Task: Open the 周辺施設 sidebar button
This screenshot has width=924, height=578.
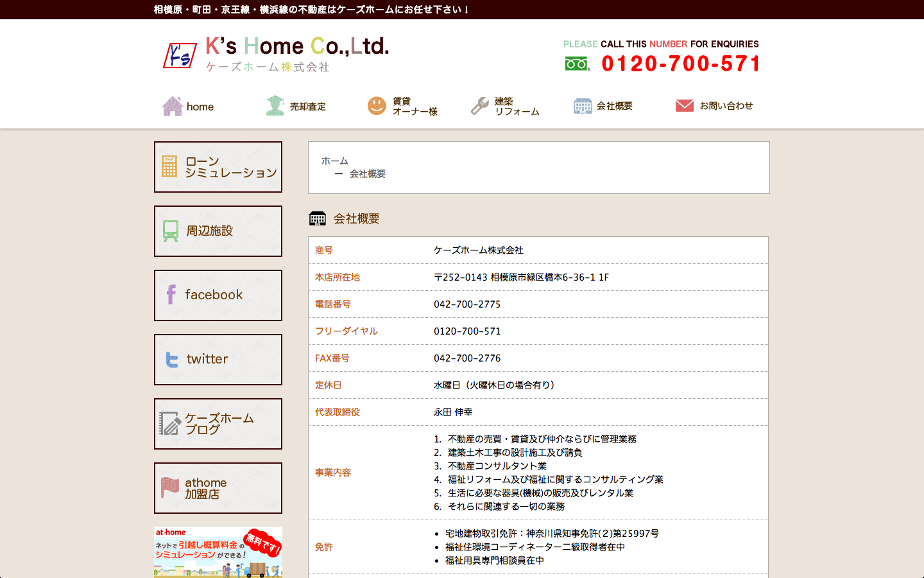Action: click(218, 231)
